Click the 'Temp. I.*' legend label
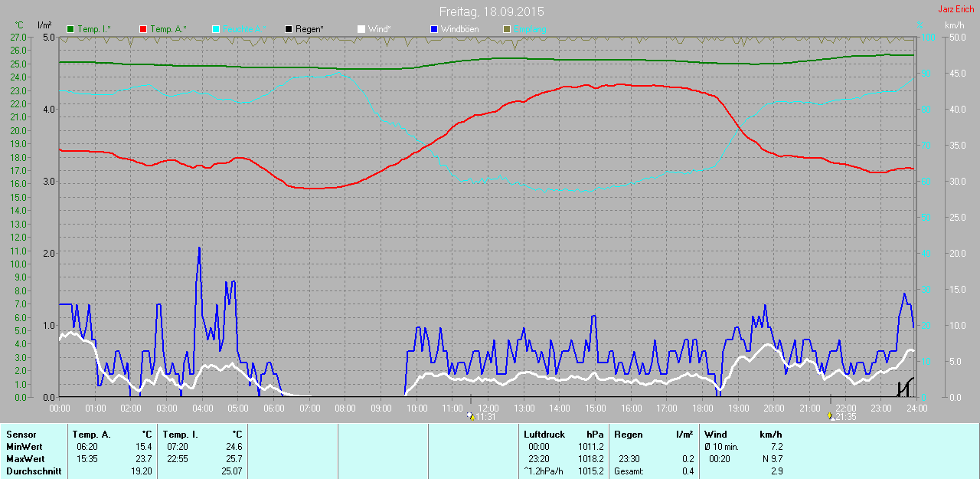The height and width of the screenshot is (479, 980). click(x=94, y=29)
